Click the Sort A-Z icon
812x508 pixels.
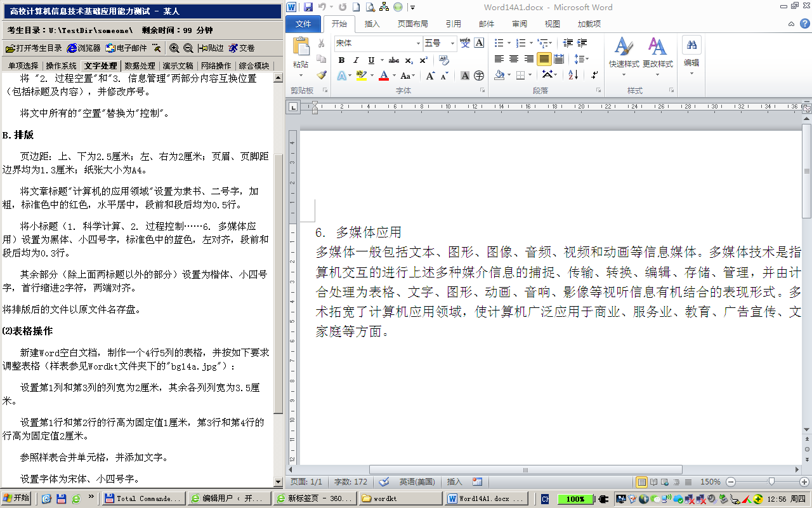[x=573, y=75]
